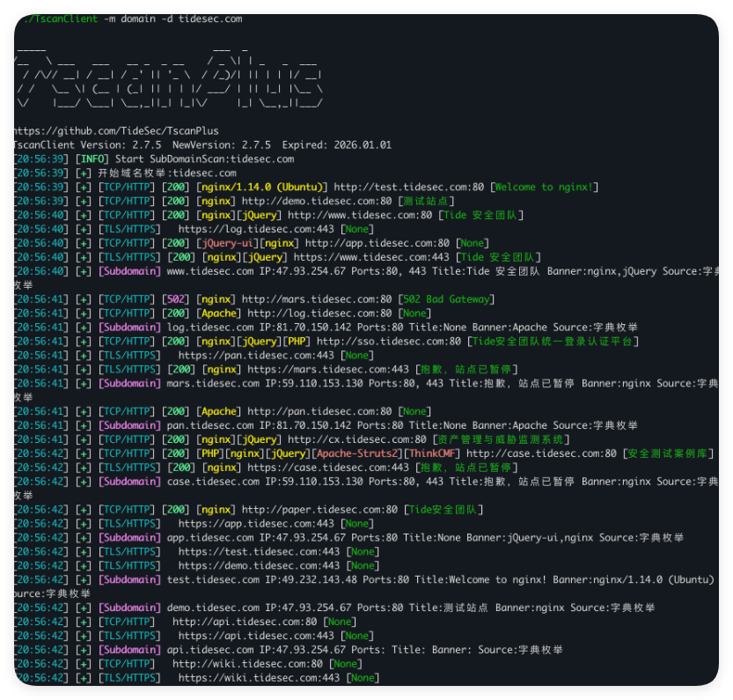Click the title "安全测试案例库"
The image size is (733, 700).
[x=667, y=453]
